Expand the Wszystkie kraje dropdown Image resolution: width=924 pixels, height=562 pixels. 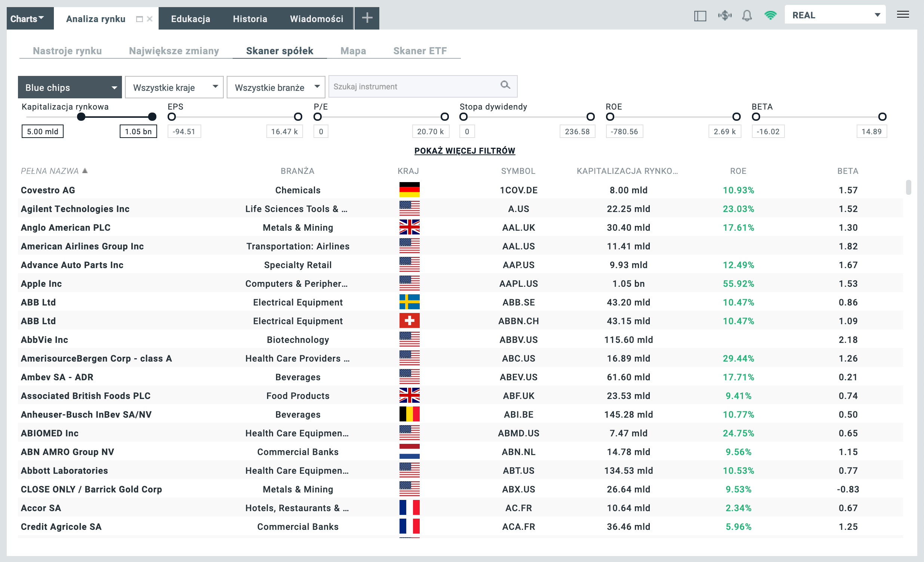tap(174, 87)
